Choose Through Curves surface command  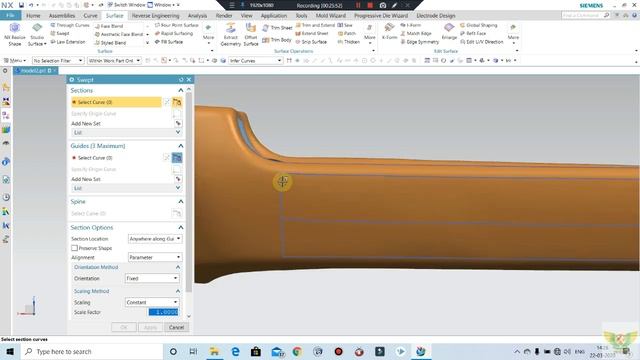(x=69, y=25)
